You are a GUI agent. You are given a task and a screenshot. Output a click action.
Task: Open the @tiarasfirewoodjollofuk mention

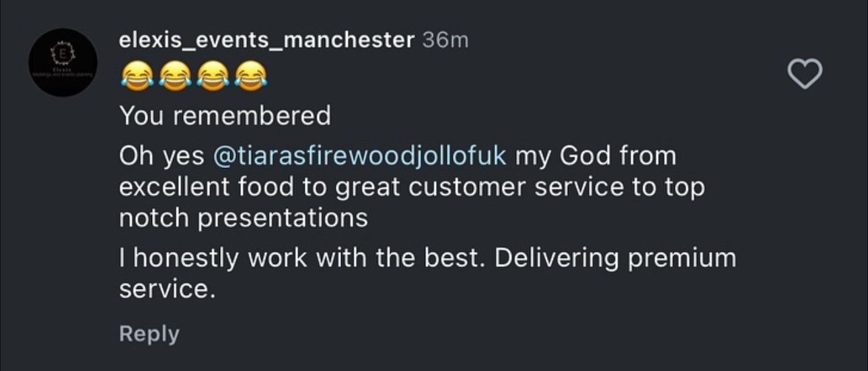[360, 156]
